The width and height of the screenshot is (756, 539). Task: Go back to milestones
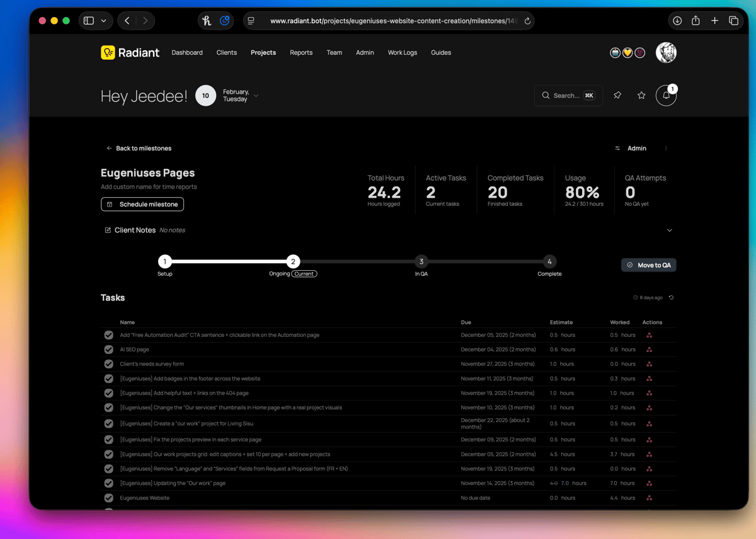pos(139,149)
